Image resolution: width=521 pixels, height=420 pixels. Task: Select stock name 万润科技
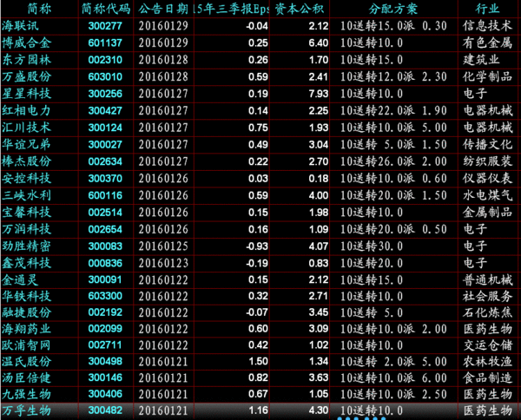coord(27,229)
